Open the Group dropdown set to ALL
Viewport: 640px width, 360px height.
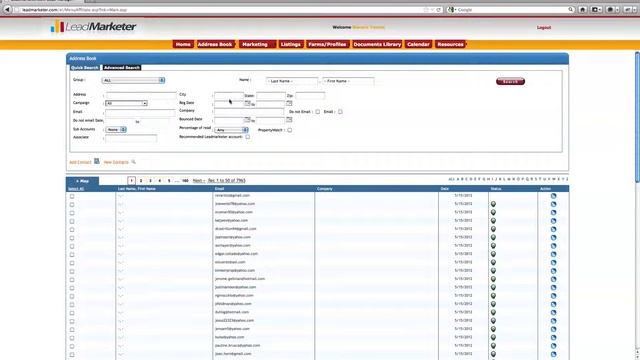(x=133, y=80)
